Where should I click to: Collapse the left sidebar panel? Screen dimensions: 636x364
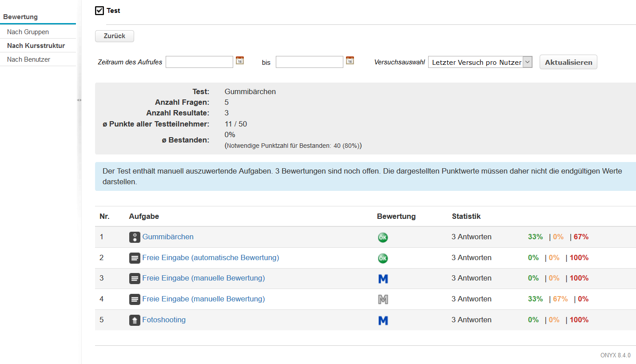click(x=79, y=100)
